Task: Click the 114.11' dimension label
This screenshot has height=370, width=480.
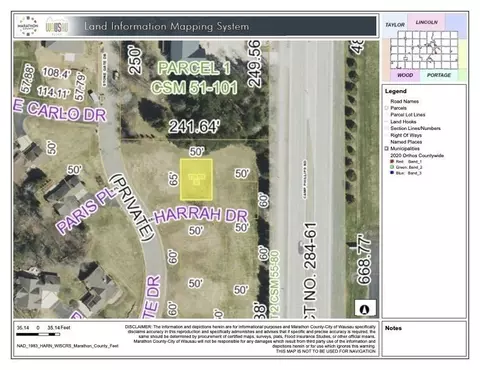Action: (54, 92)
